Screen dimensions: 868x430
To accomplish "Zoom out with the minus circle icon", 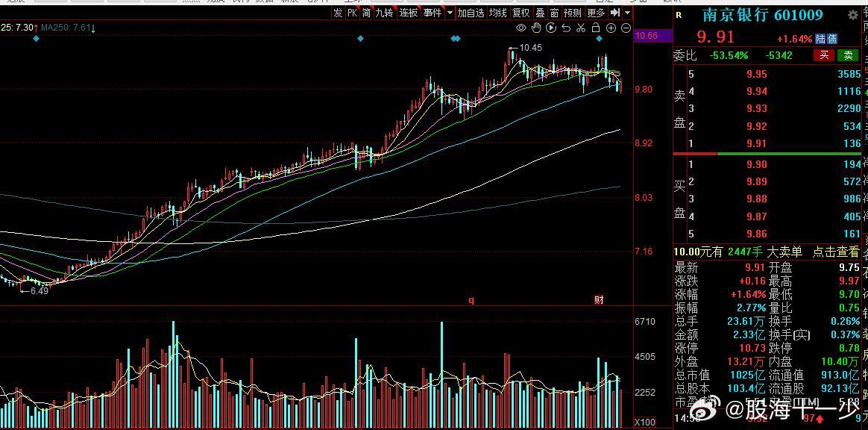I will (x=626, y=28).
